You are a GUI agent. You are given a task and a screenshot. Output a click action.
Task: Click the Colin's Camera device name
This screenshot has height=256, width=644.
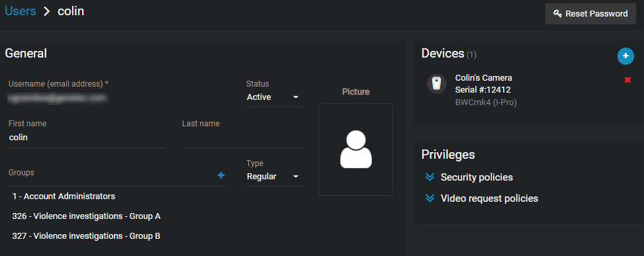coord(484,78)
